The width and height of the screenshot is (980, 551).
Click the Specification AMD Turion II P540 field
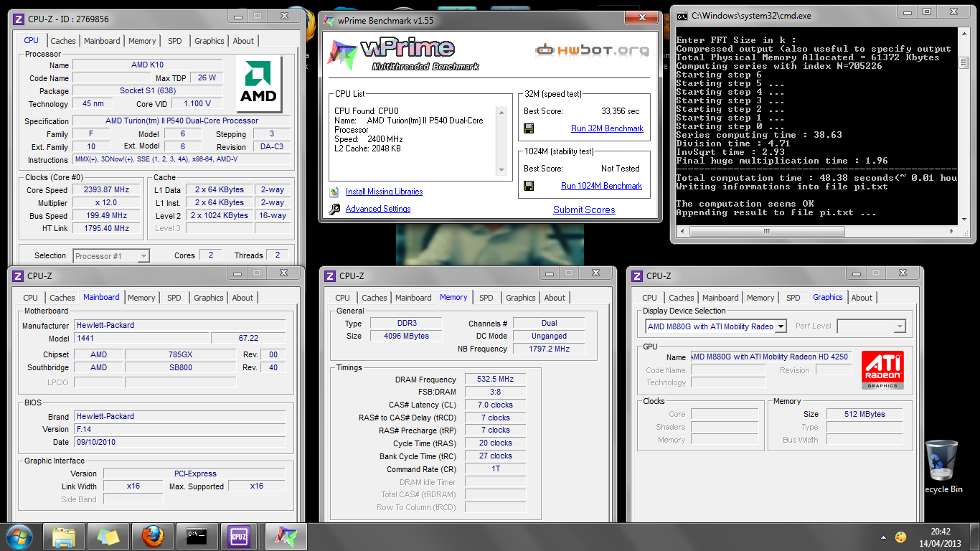[182, 121]
